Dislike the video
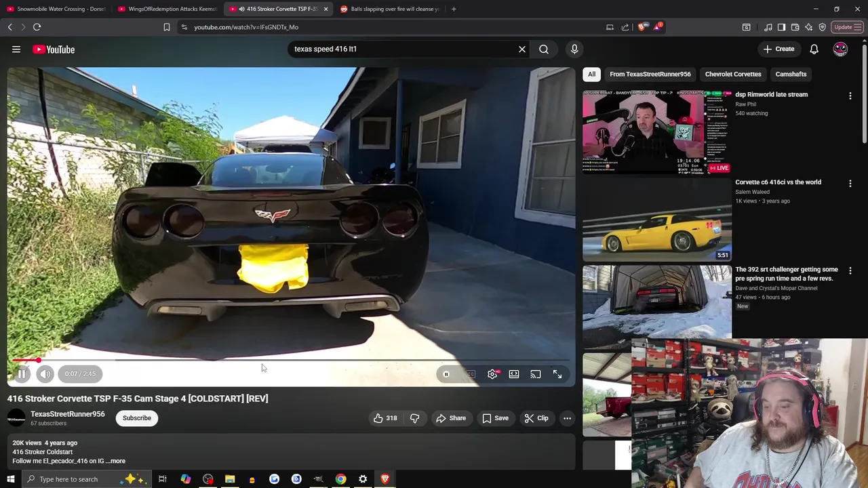Viewport: 868px width, 488px height. [x=414, y=418]
